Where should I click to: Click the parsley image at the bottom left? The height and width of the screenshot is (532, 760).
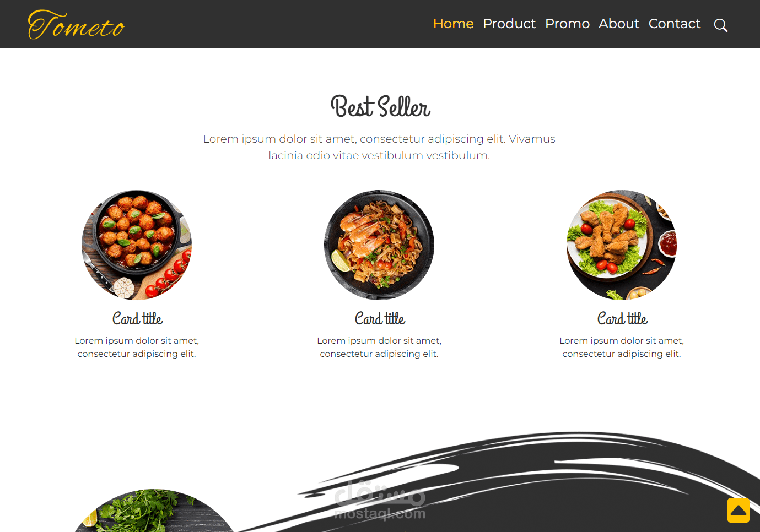(154, 511)
